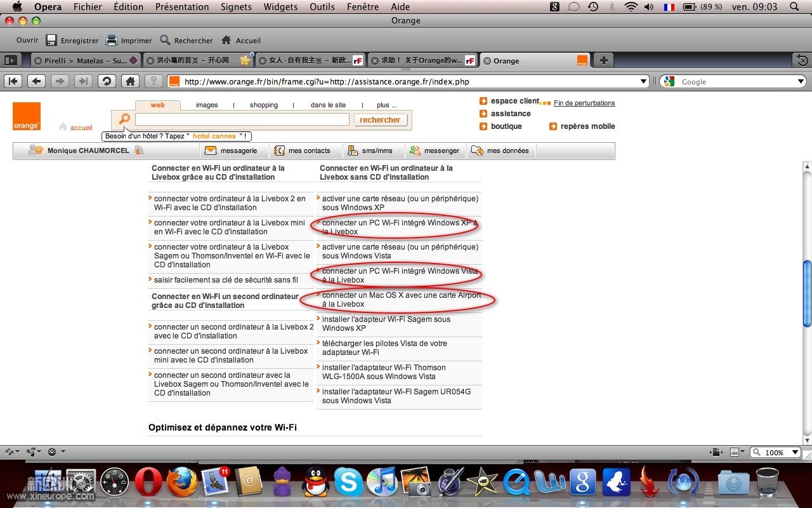Go to the Home page icon in address bar

pos(130,81)
